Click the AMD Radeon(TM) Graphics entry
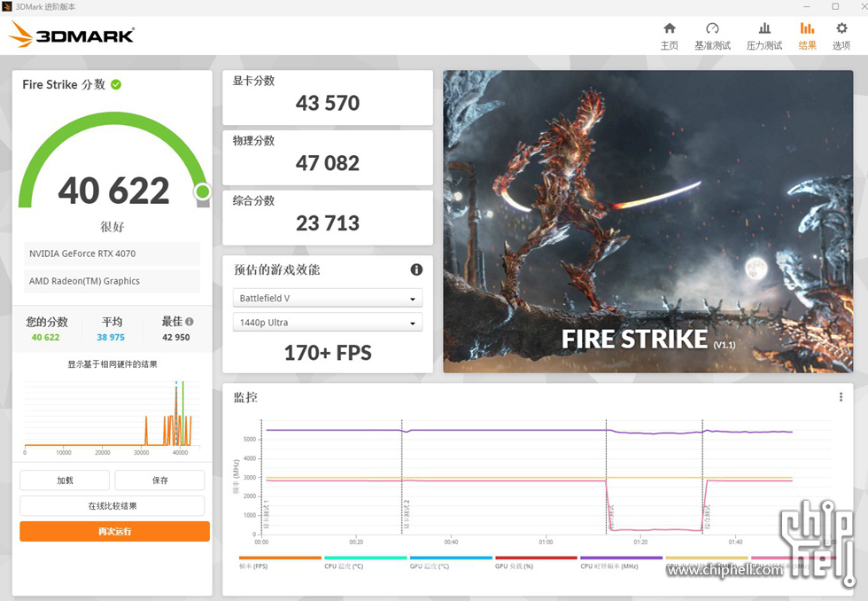The image size is (868, 601). point(112,281)
